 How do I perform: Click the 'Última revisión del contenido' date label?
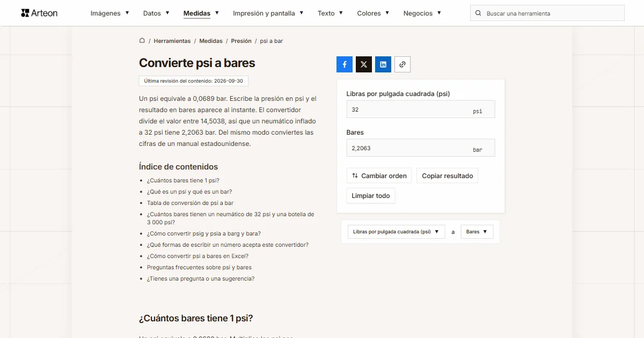point(194,81)
